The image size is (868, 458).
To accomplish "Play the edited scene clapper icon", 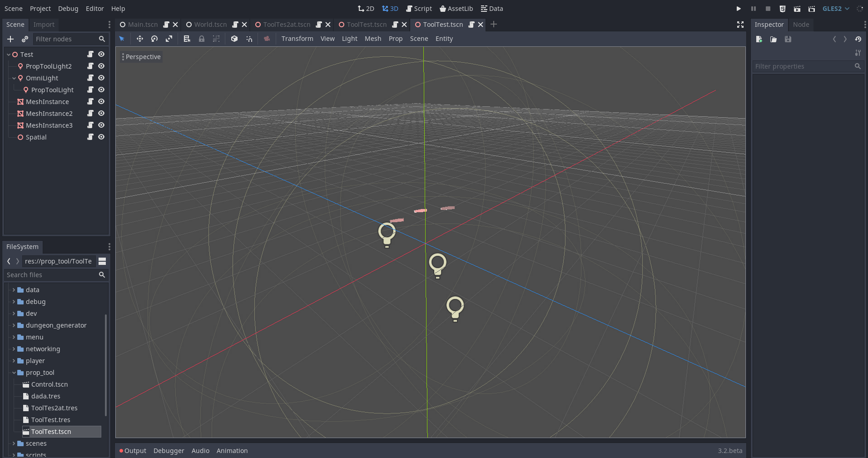I will [797, 9].
